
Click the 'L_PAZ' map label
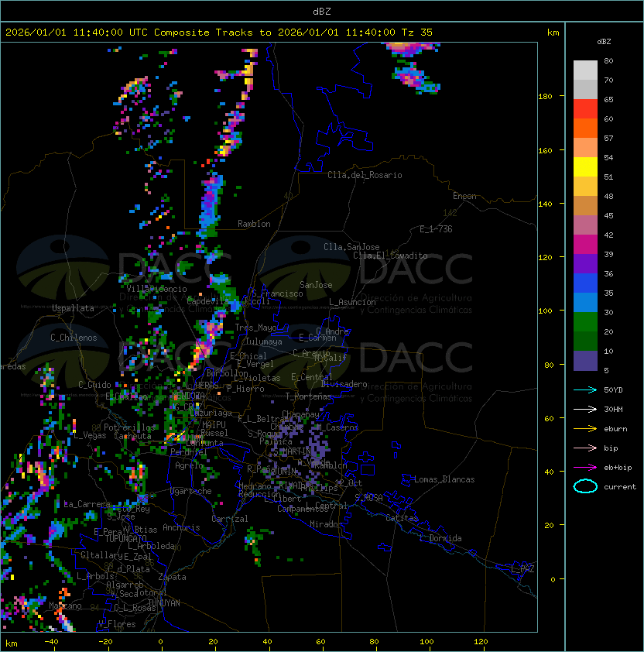(x=522, y=569)
